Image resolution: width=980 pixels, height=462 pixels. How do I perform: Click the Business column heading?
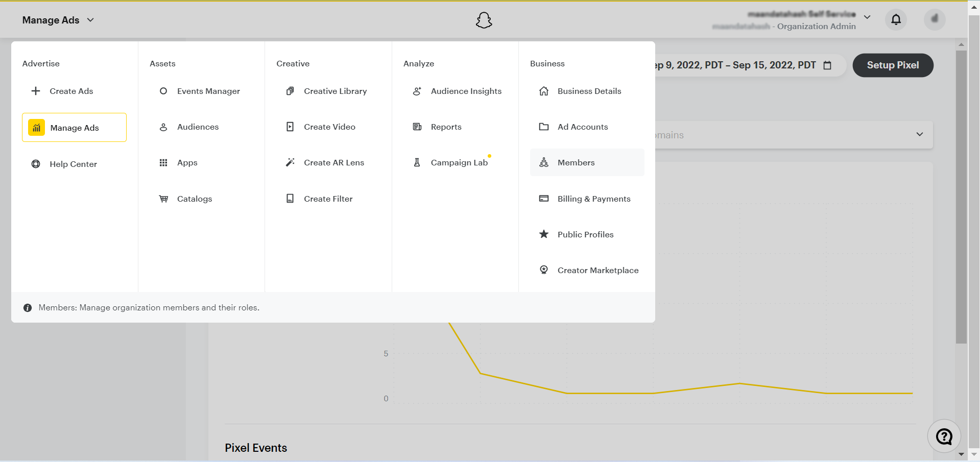point(547,63)
